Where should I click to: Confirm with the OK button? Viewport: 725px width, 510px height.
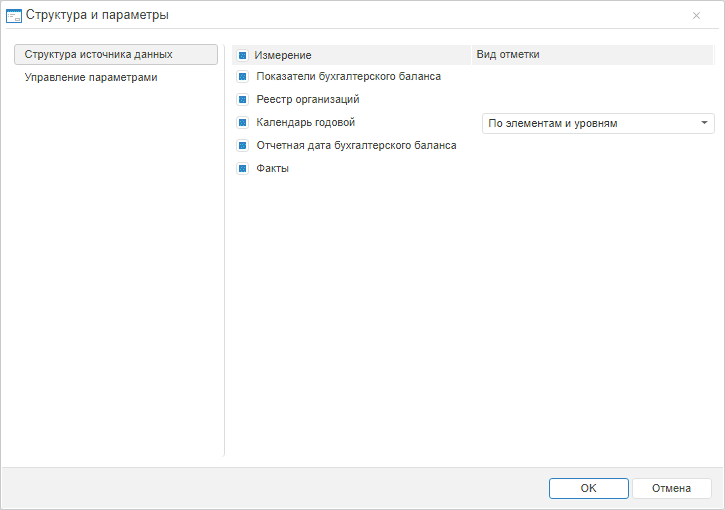coord(588,488)
